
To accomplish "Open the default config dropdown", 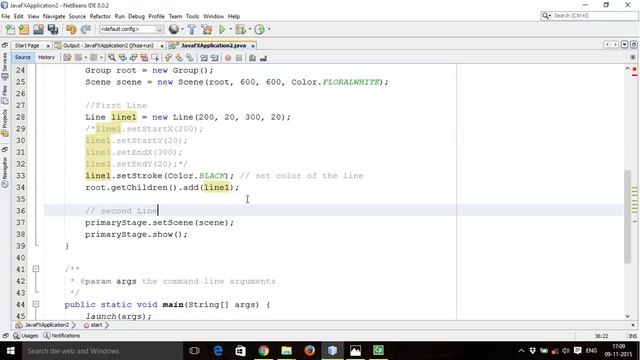I will click(x=131, y=29).
